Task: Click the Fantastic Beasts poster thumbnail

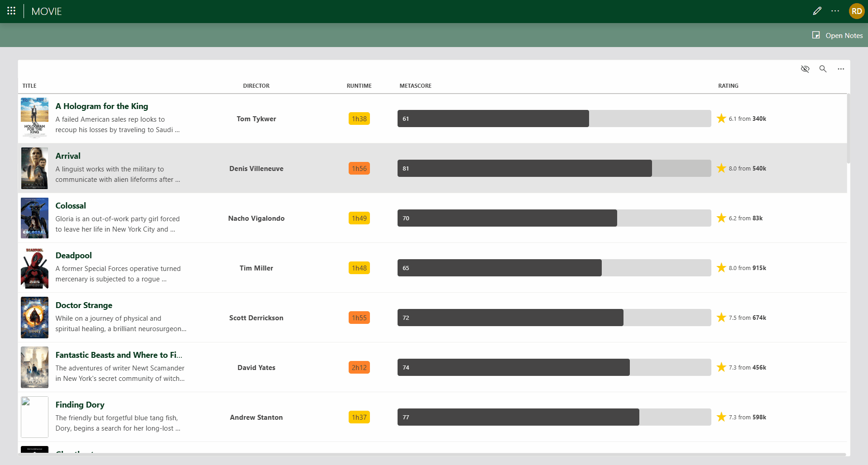Action: pos(34,367)
